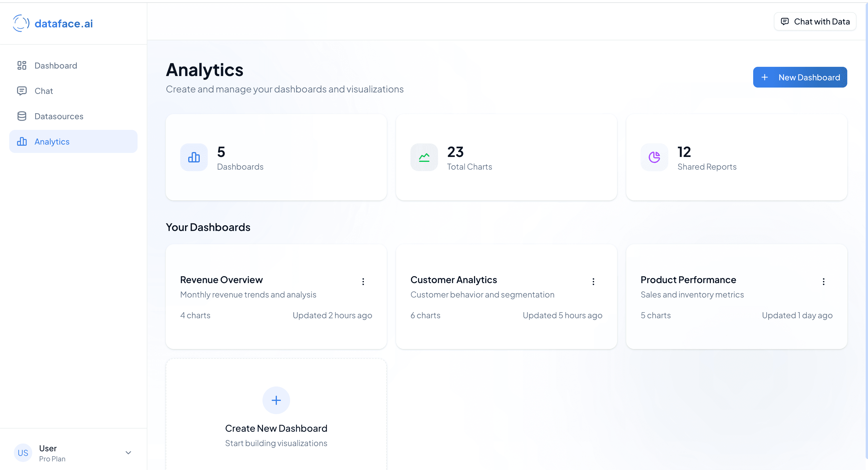Click the dataface.ai logo
The image size is (868, 470).
[53, 23]
